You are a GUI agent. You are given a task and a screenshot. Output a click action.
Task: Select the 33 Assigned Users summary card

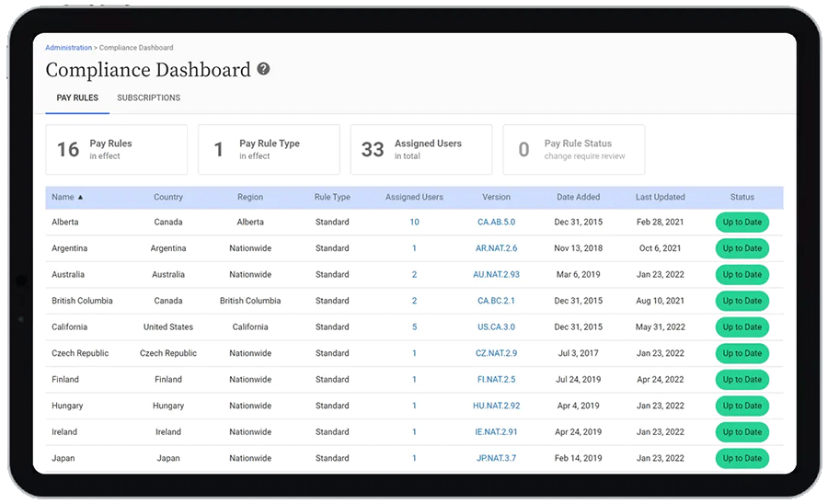tap(421, 149)
